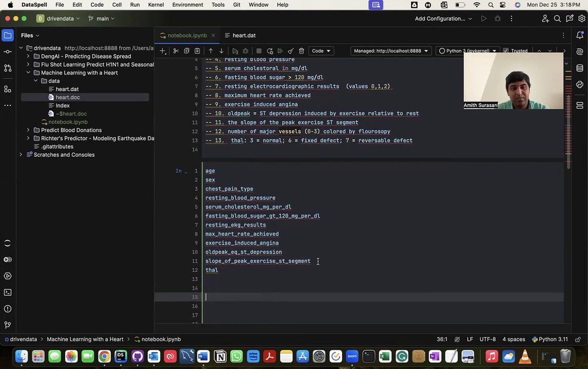This screenshot has width=588, height=369.
Task: Debug the current cell
Action: pos(246,51)
